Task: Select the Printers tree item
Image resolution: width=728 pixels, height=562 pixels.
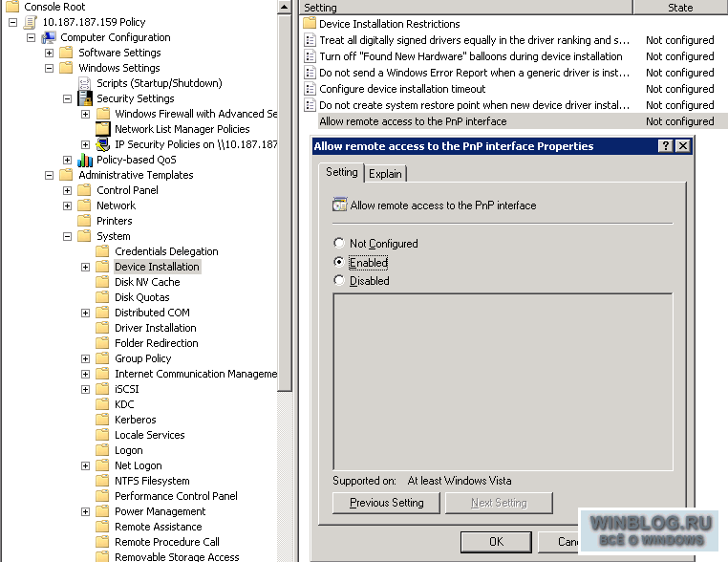Action: [x=115, y=221]
